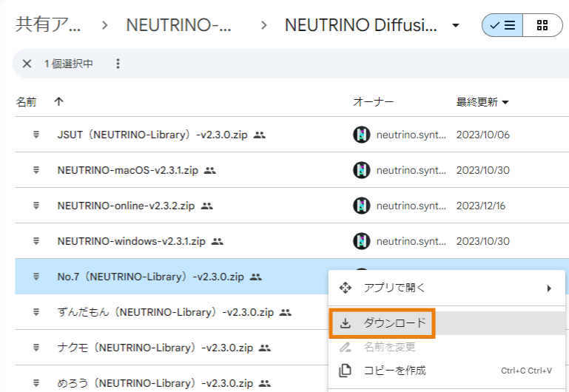Click the zip file icon of ナクモ row

coord(36,348)
